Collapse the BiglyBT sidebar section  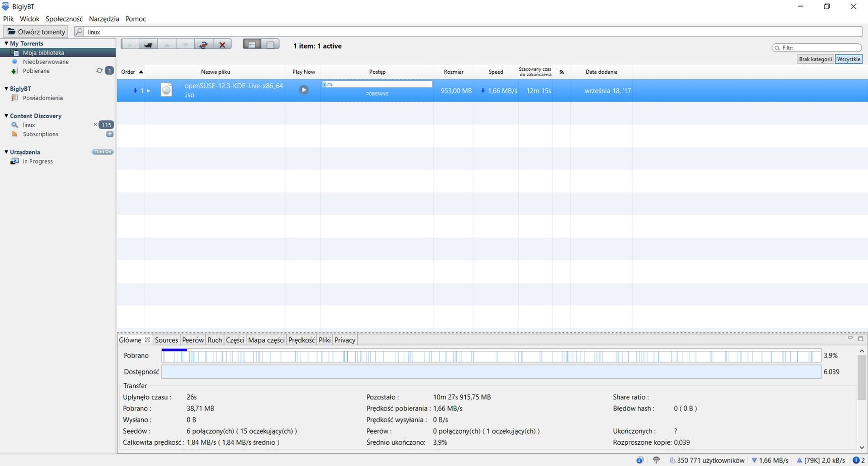tap(6, 88)
